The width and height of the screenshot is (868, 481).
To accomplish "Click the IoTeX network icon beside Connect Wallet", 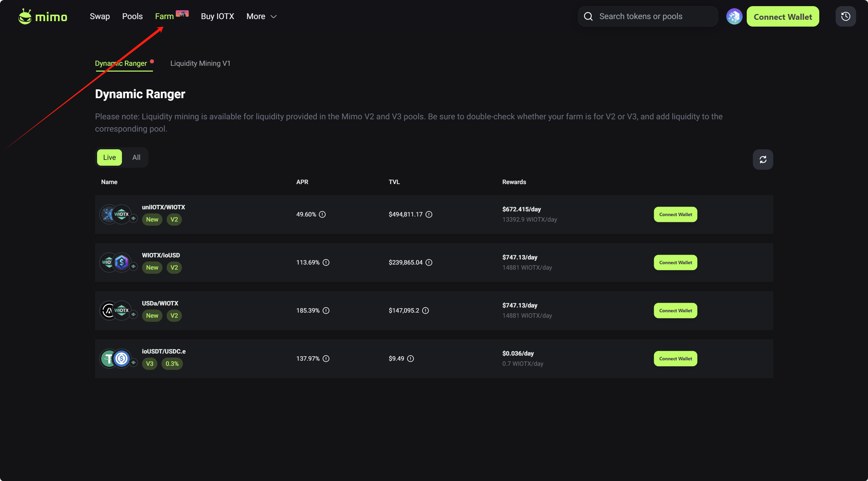I will click(x=734, y=16).
